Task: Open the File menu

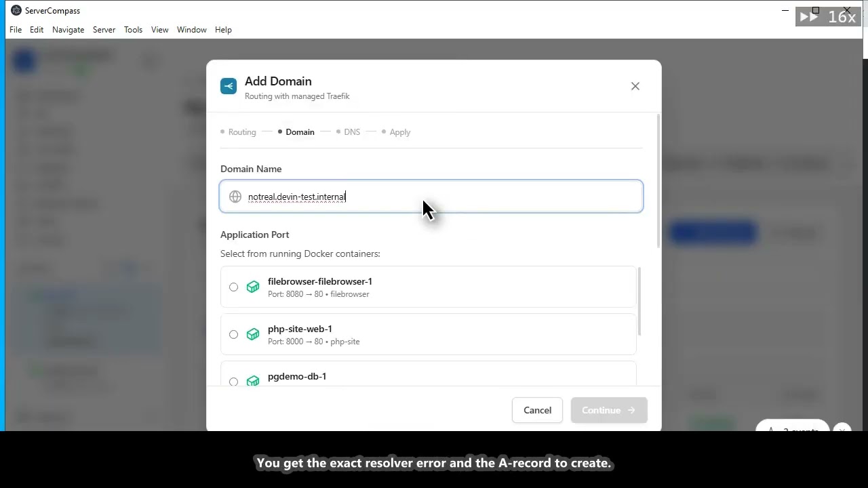Action: (x=16, y=30)
